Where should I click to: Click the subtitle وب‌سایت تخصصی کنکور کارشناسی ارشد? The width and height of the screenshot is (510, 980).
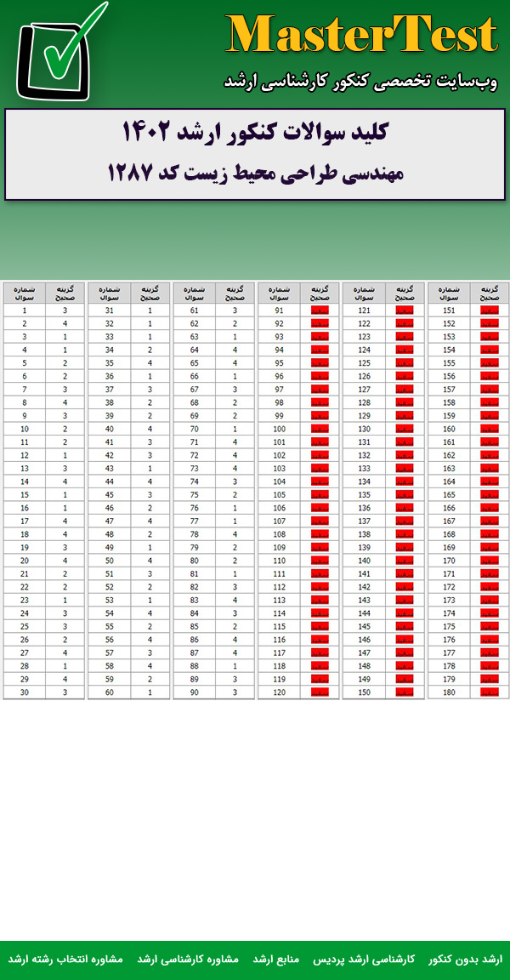click(x=360, y=82)
